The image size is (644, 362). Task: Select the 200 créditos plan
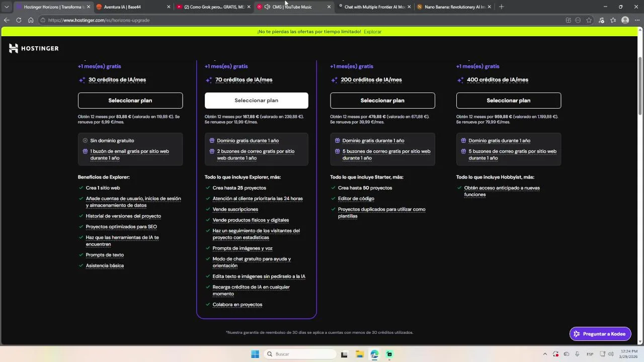click(382, 101)
